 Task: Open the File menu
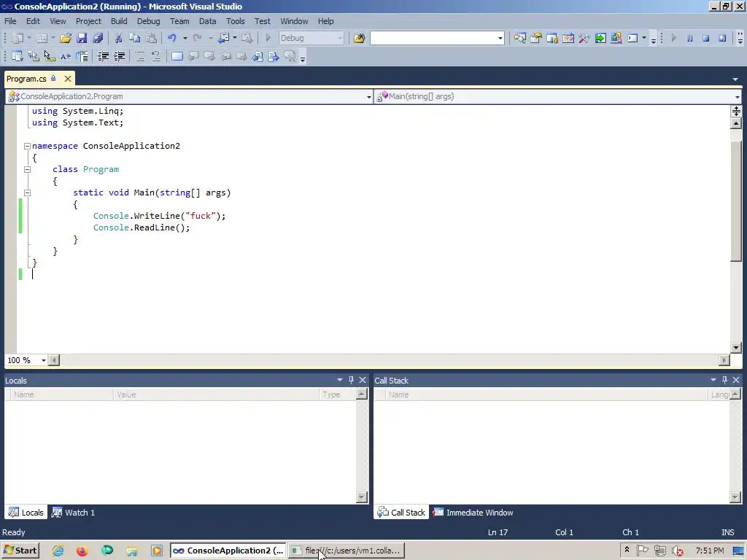[x=10, y=21]
